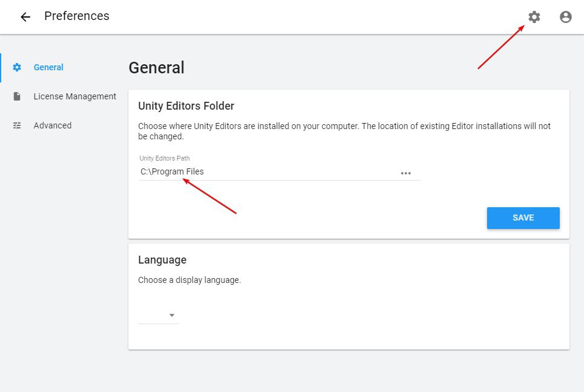
Task: Click the Language section heading
Action: [162, 260]
